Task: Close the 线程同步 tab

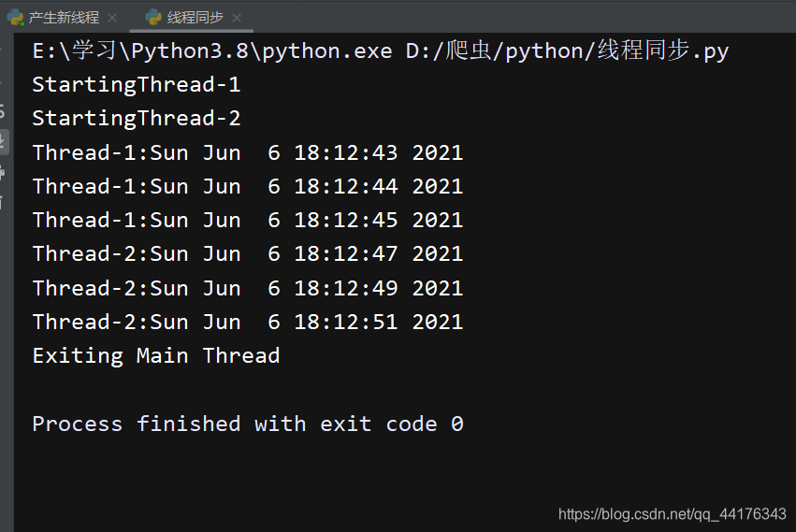Action: pyautogui.click(x=236, y=19)
